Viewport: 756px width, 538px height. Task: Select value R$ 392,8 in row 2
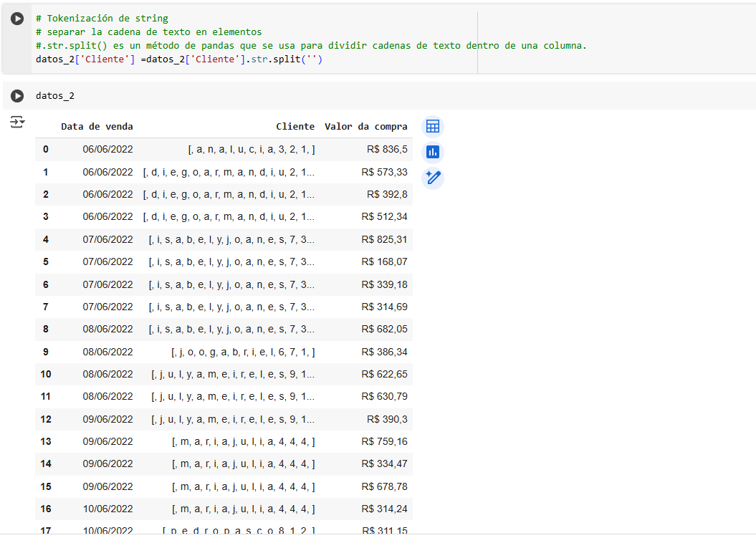[x=387, y=194]
